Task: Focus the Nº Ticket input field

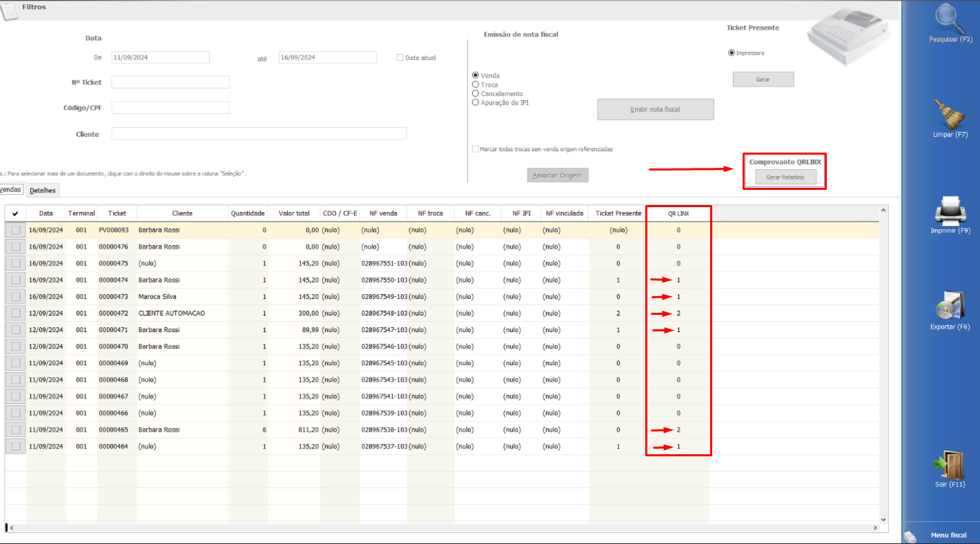Action: point(170,82)
